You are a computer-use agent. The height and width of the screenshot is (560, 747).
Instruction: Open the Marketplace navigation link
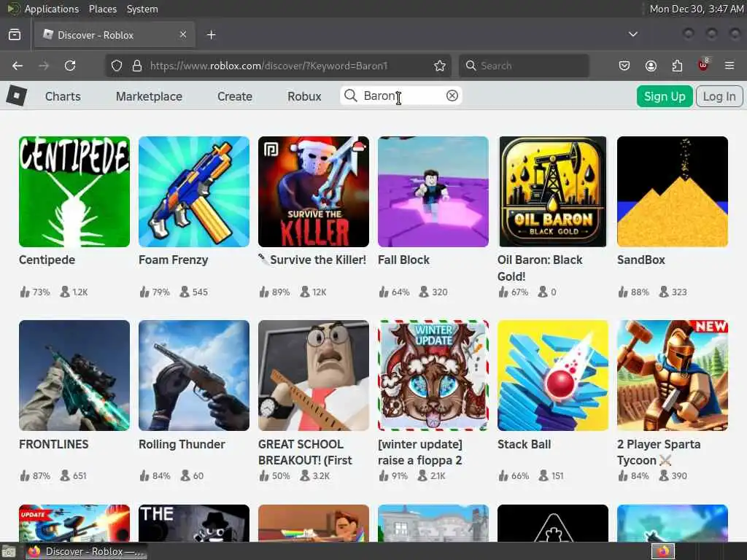[149, 96]
